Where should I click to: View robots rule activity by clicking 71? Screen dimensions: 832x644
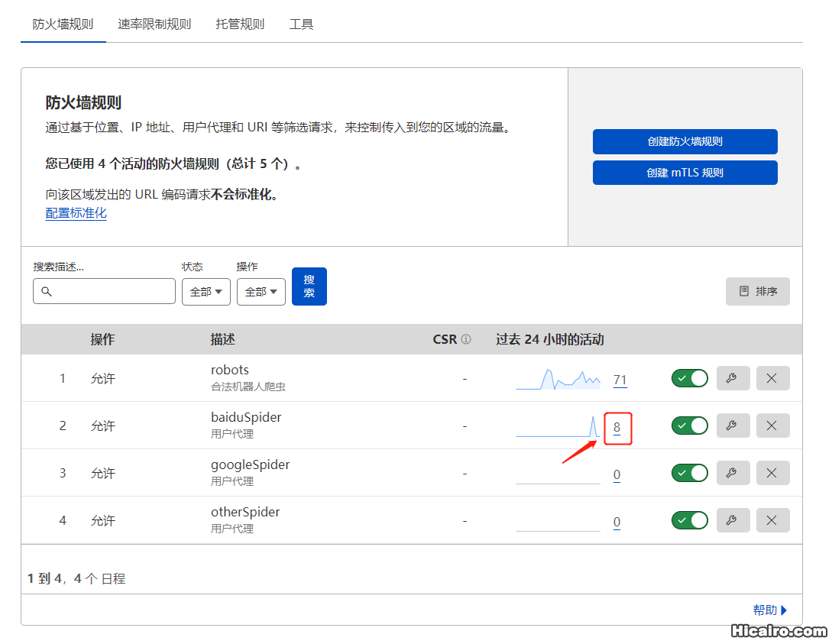click(620, 378)
